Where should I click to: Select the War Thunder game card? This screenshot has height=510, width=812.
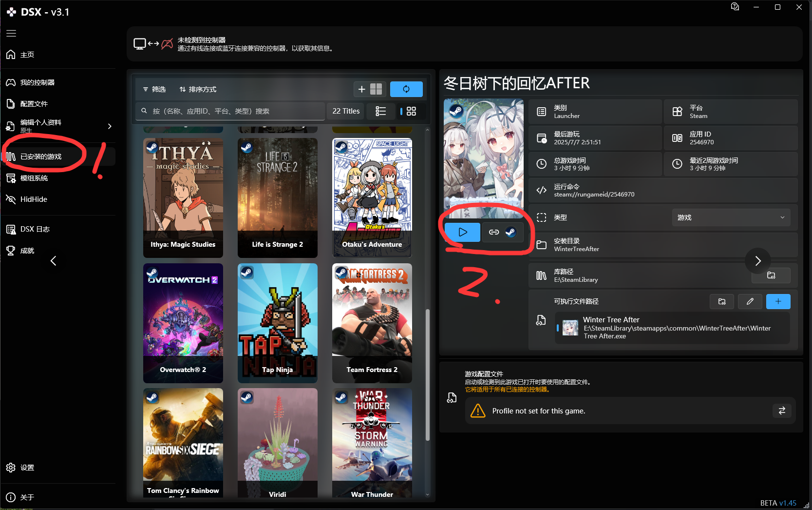372,443
